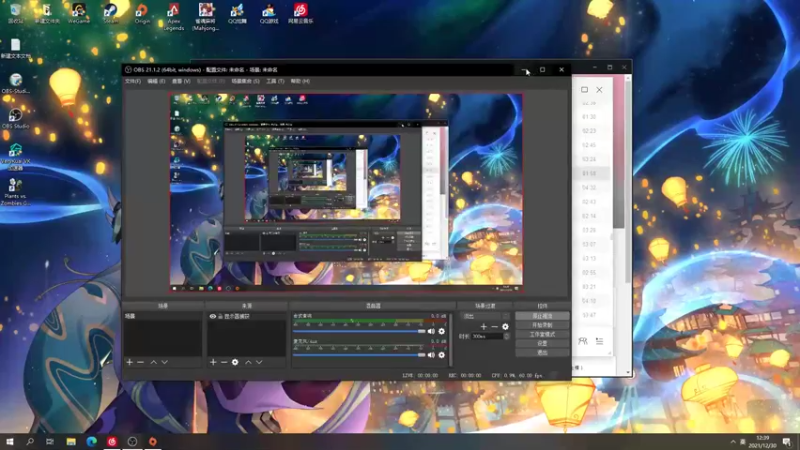Adjust the 台式音响 volume slider
The width and height of the screenshot is (800, 450).
[359, 331]
